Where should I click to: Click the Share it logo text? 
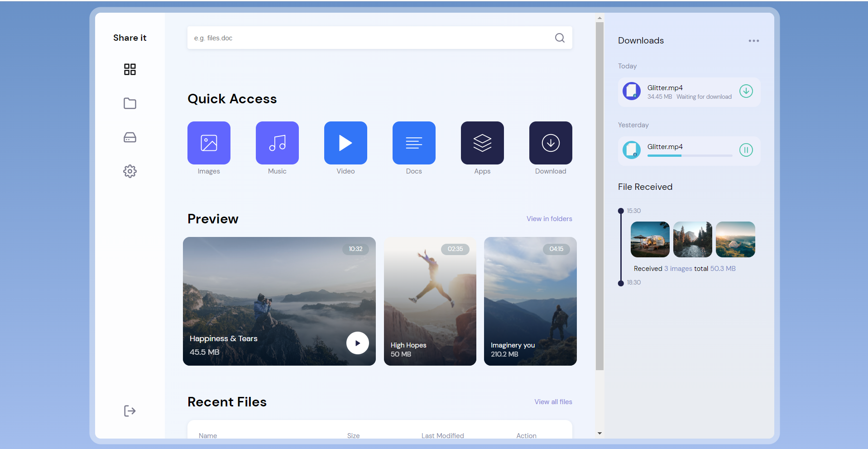point(130,38)
